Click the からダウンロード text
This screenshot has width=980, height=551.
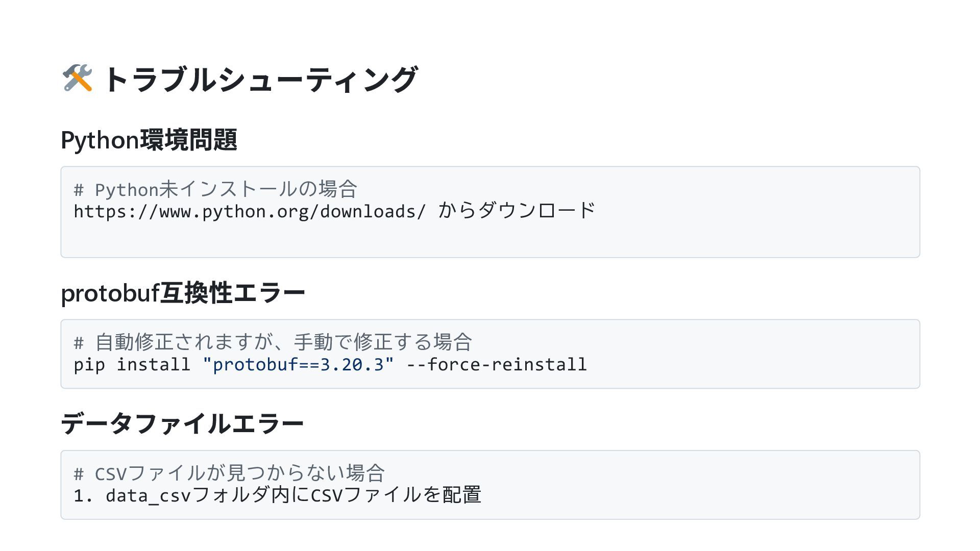517,210
